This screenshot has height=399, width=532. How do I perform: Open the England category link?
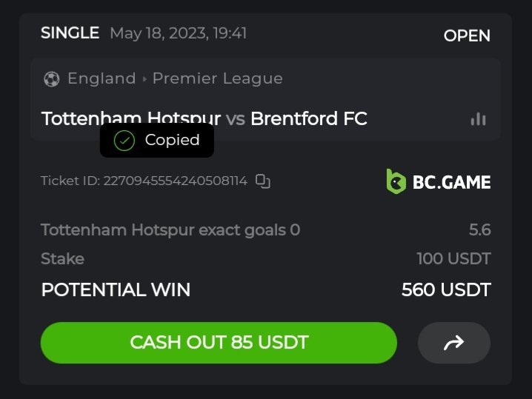[102, 78]
